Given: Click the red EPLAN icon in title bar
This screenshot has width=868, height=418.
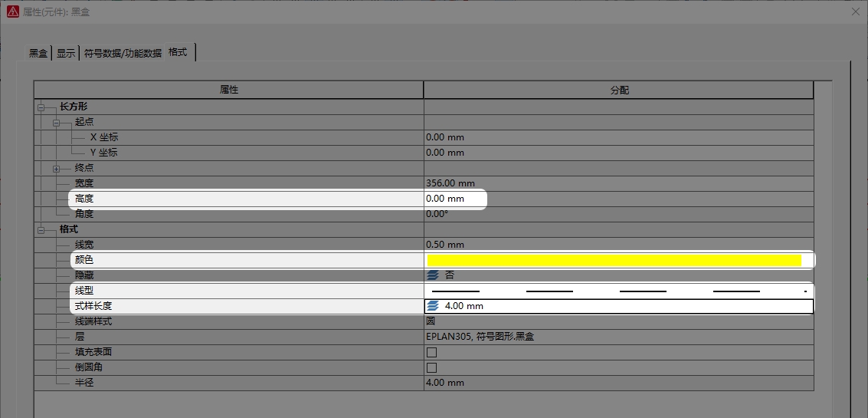Looking at the screenshot, I should (12, 12).
